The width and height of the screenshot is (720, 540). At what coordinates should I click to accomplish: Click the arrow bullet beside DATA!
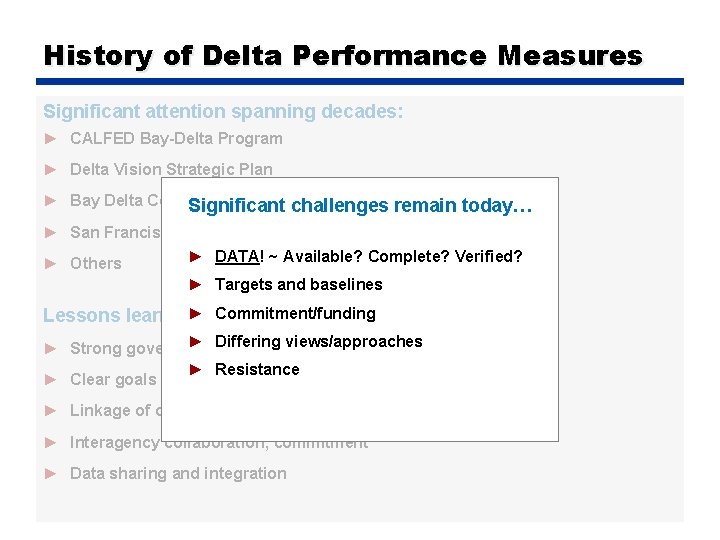[196, 257]
